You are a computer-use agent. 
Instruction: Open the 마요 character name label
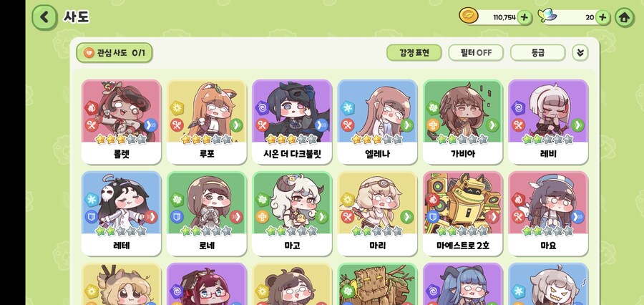[548, 246]
